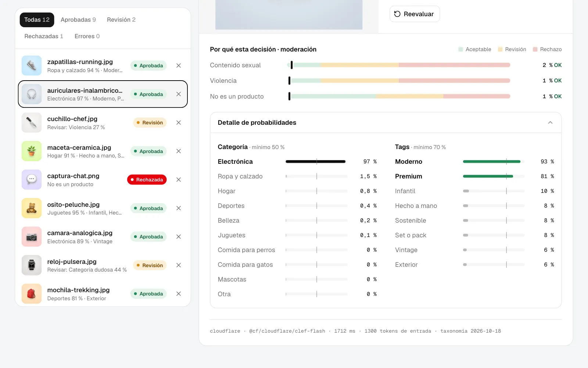Click the Rechazo legend entry
The height and width of the screenshot is (368, 588).
(x=547, y=49)
